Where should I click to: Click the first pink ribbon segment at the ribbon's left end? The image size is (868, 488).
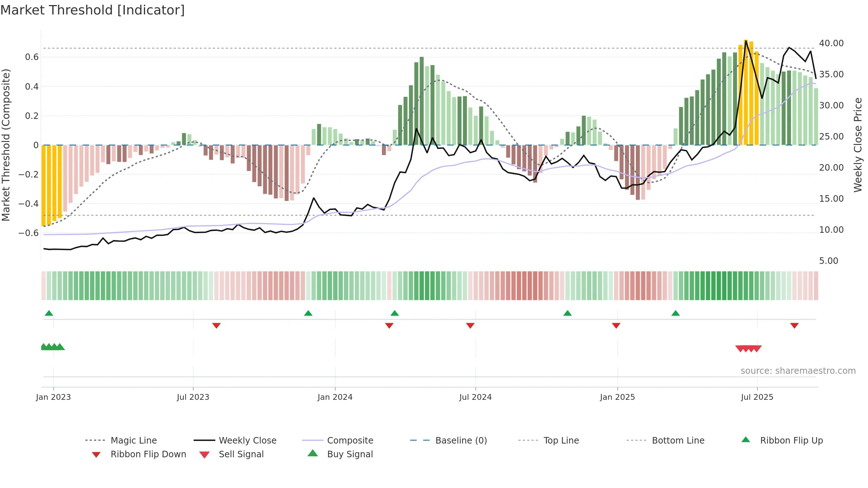(44, 286)
